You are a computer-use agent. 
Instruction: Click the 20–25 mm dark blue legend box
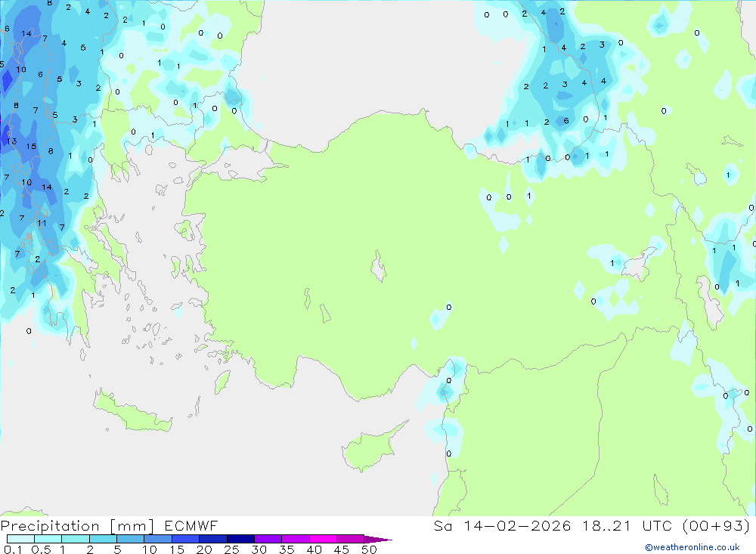213,539
